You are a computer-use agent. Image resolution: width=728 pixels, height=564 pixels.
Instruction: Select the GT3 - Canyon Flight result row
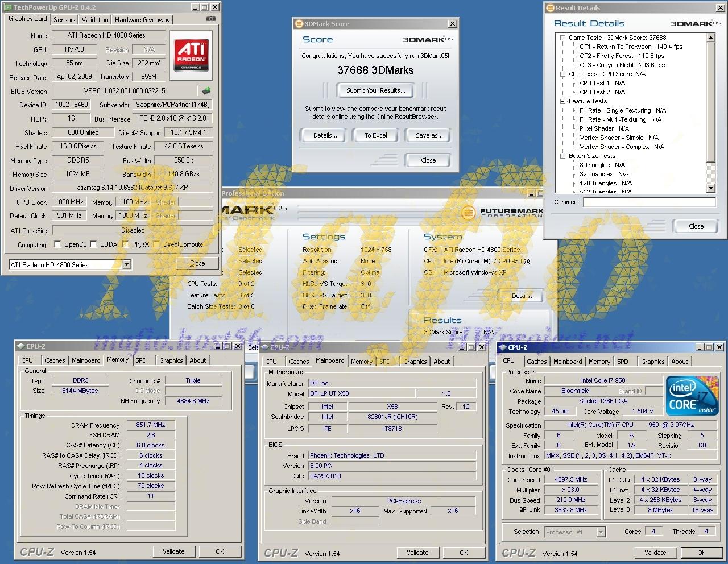pos(622,65)
